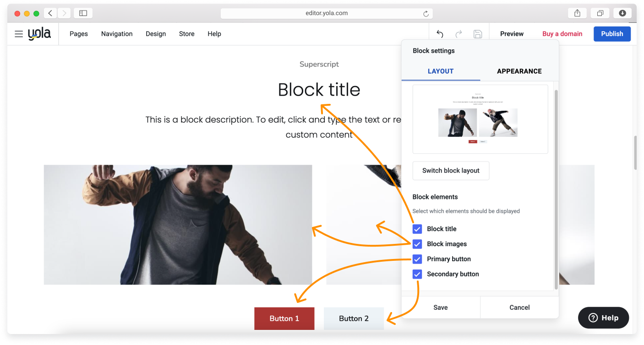The height and width of the screenshot is (345, 644).
Task: Reload the page using the address bar refresh icon
Action: click(426, 13)
